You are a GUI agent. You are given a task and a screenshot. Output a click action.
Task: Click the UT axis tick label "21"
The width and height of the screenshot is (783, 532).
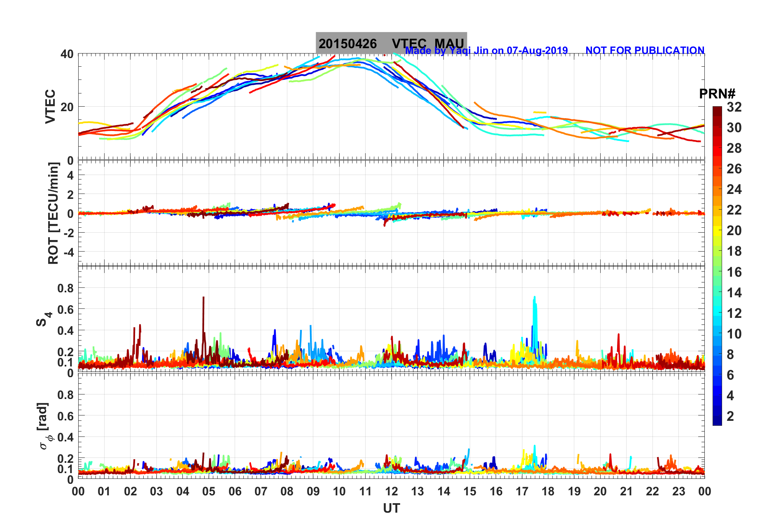[626, 491]
